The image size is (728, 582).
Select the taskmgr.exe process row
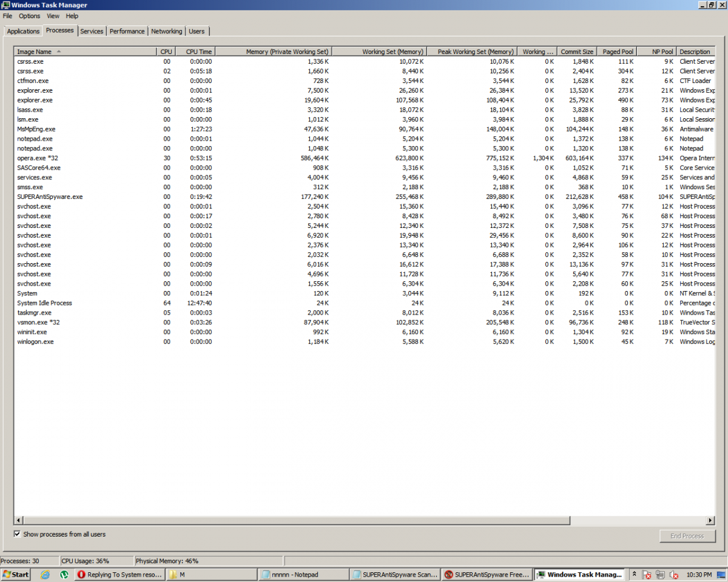[364, 313]
